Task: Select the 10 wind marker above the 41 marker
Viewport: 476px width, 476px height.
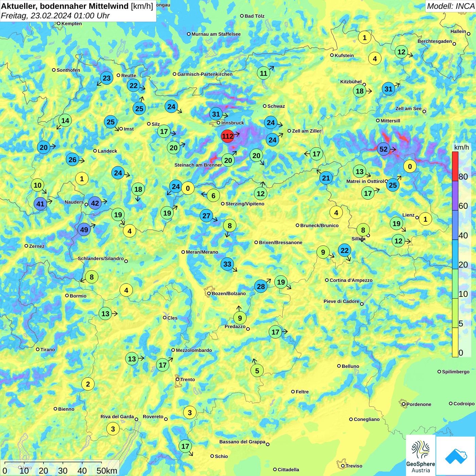Action: tap(37, 185)
